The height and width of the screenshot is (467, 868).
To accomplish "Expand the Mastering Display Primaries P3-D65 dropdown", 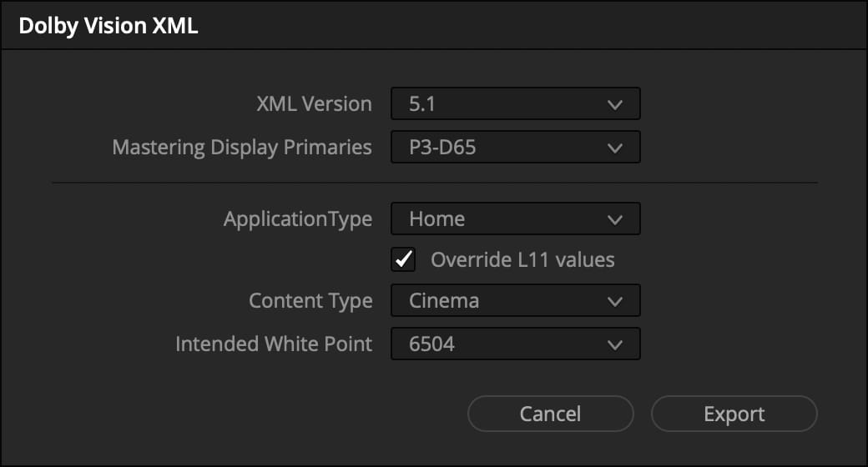I will pyautogui.click(x=515, y=148).
